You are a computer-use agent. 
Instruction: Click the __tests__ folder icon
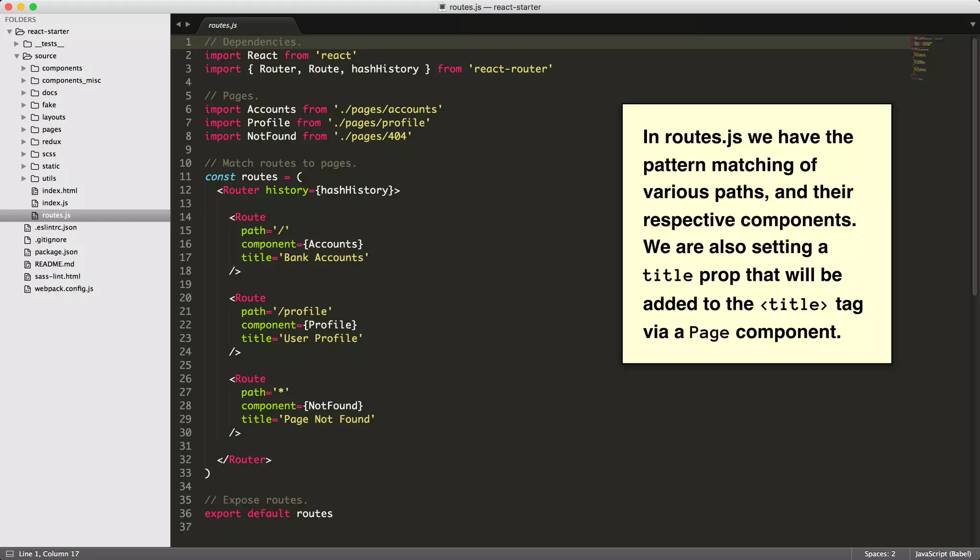28,44
